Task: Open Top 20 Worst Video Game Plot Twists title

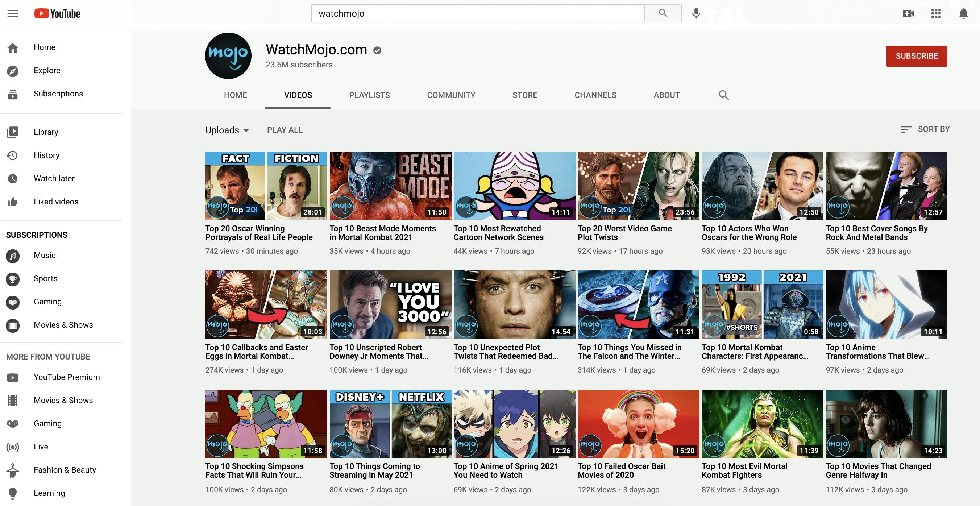Action: [x=625, y=233]
